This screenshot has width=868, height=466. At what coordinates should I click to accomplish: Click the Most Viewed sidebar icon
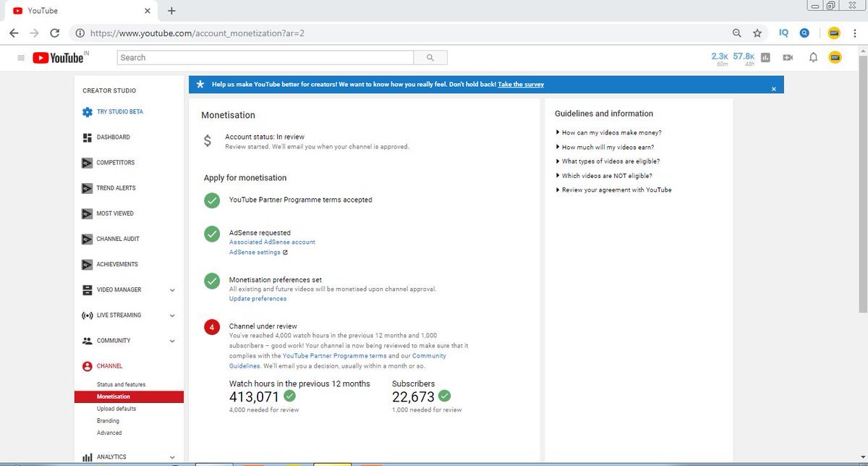tap(87, 213)
